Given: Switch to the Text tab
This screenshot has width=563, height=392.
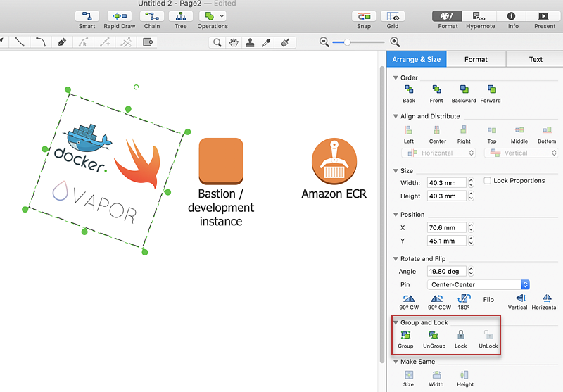Looking at the screenshot, I should 535,59.
